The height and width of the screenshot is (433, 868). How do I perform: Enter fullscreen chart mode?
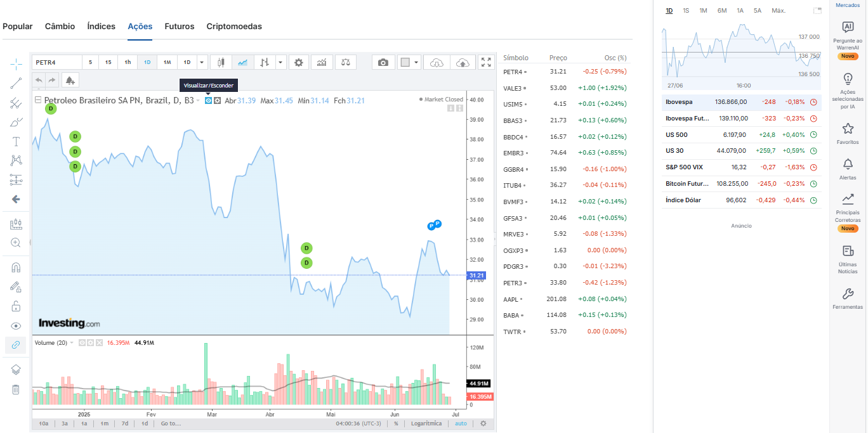(486, 62)
